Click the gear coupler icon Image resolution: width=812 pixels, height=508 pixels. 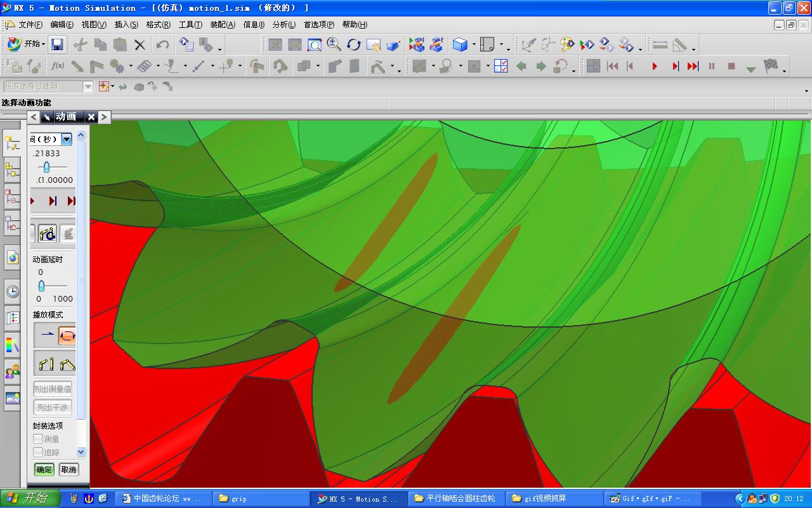[x=116, y=65]
